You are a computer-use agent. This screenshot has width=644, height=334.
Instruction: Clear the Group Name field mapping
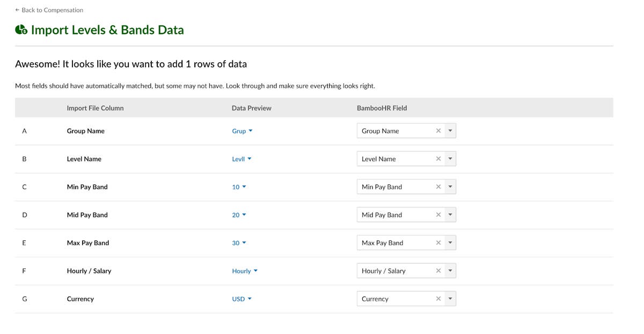pyautogui.click(x=438, y=130)
